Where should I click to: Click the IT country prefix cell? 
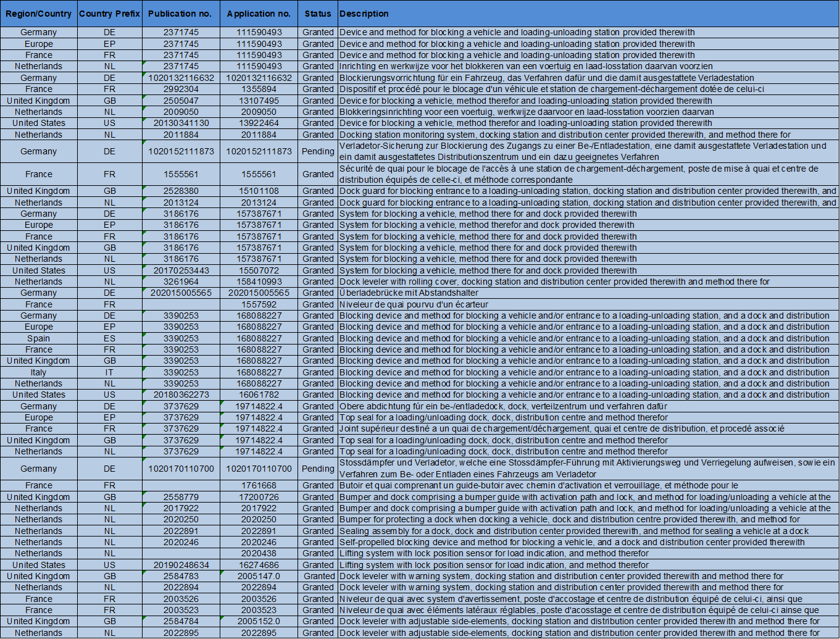pos(109,372)
